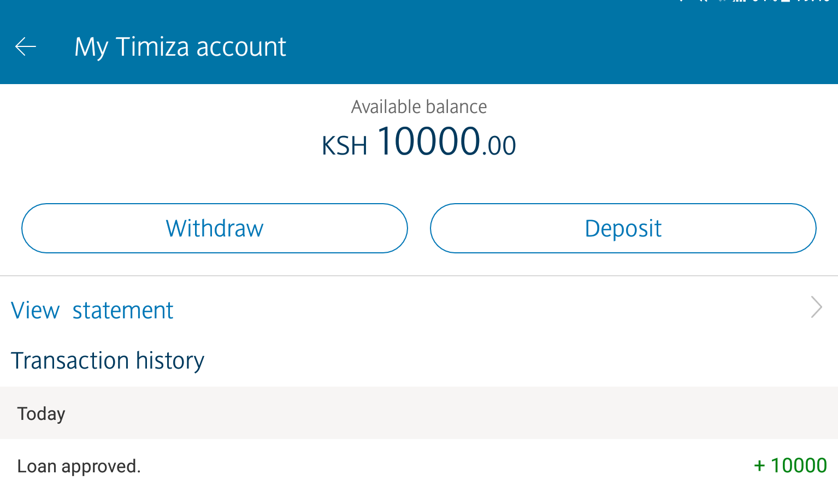Select the 10000 balance figure

click(428, 141)
